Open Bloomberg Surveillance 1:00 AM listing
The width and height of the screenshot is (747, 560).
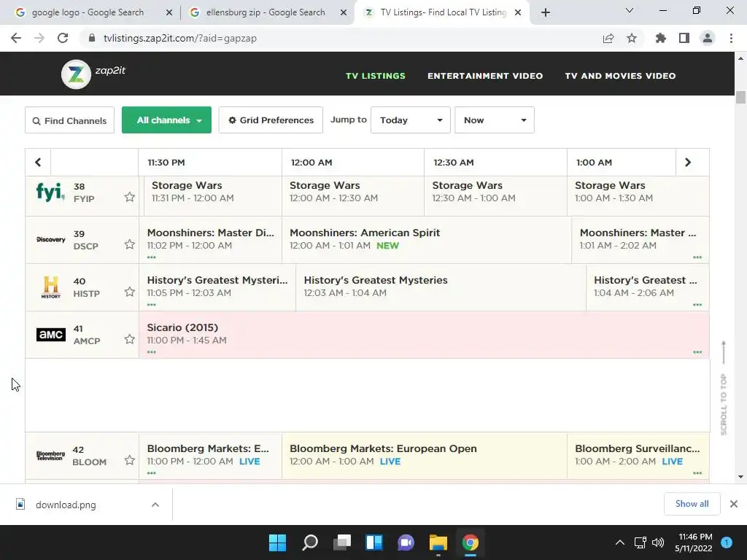coord(638,455)
